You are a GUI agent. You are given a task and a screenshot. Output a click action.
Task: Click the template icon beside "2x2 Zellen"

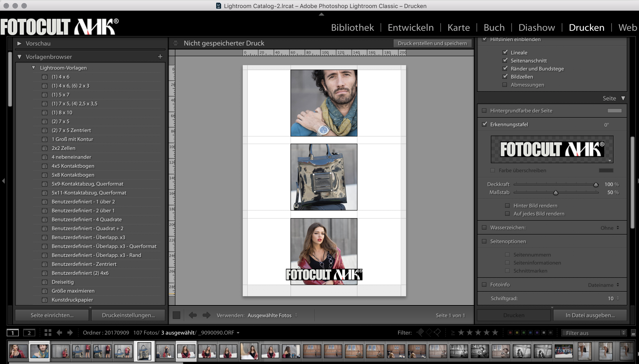pyautogui.click(x=45, y=148)
